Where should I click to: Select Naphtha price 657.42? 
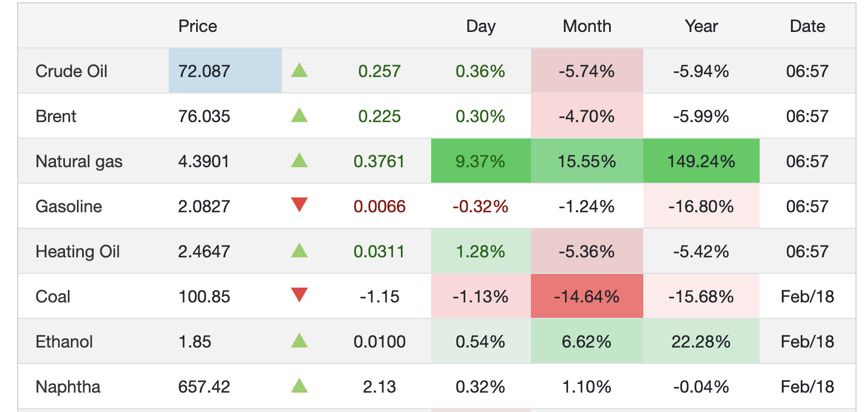point(204,386)
